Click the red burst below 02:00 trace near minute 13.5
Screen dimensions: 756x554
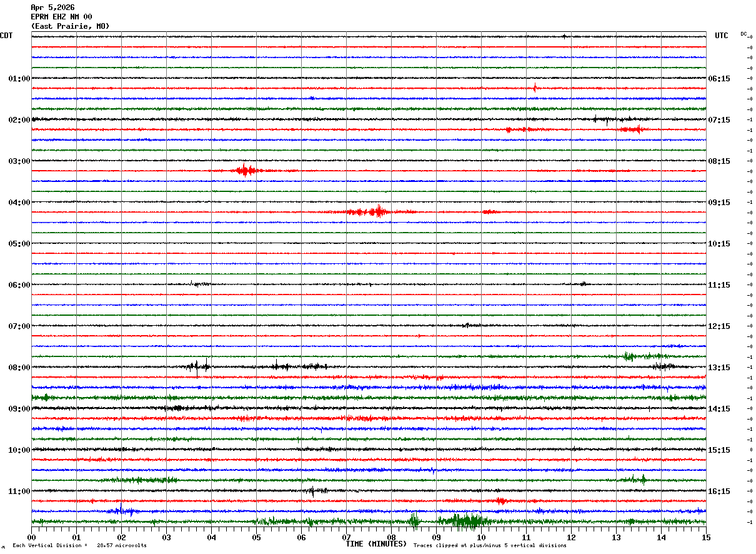click(631, 129)
